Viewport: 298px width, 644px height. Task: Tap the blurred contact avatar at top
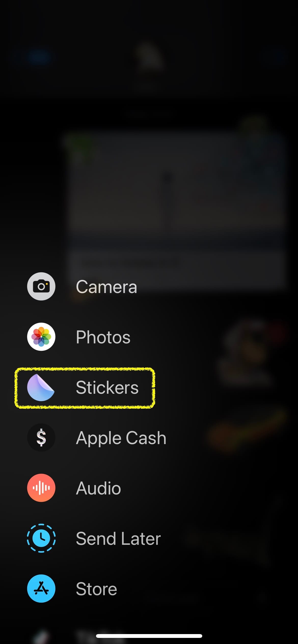[x=149, y=57]
